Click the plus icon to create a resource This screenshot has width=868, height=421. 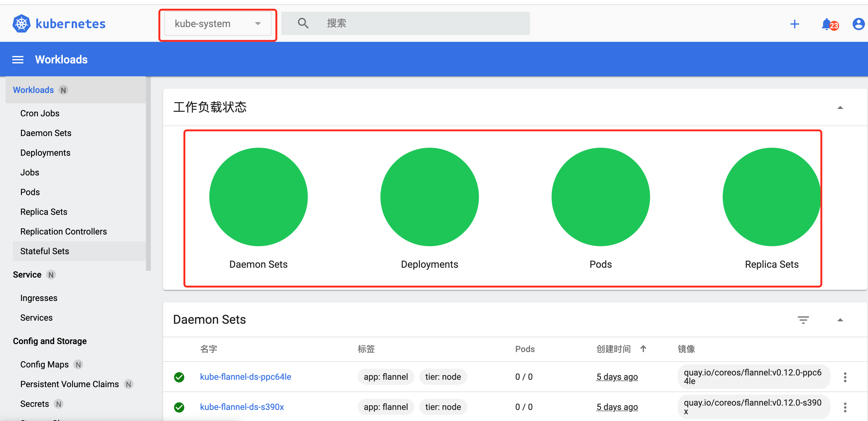click(794, 24)
